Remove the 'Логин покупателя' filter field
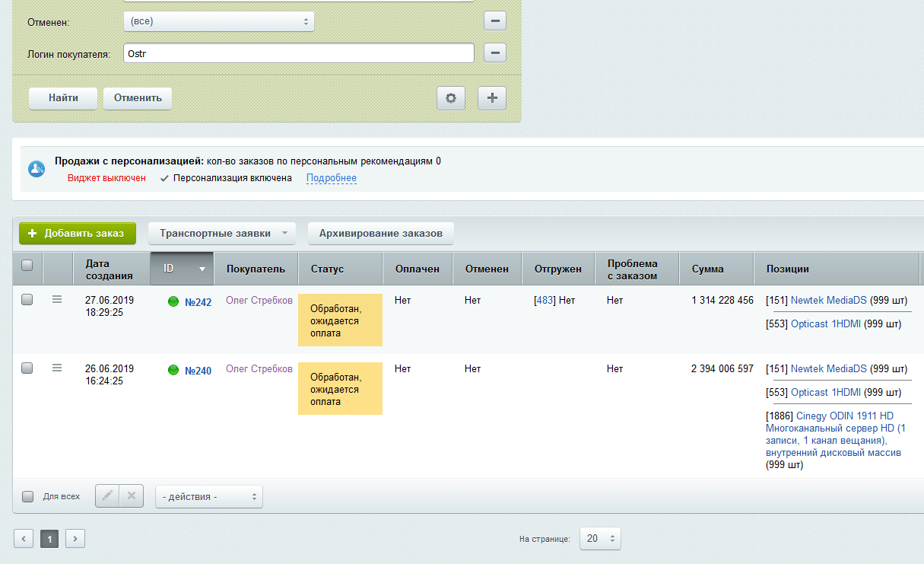This screenshot has width=924, height=564. click(495, 53)
